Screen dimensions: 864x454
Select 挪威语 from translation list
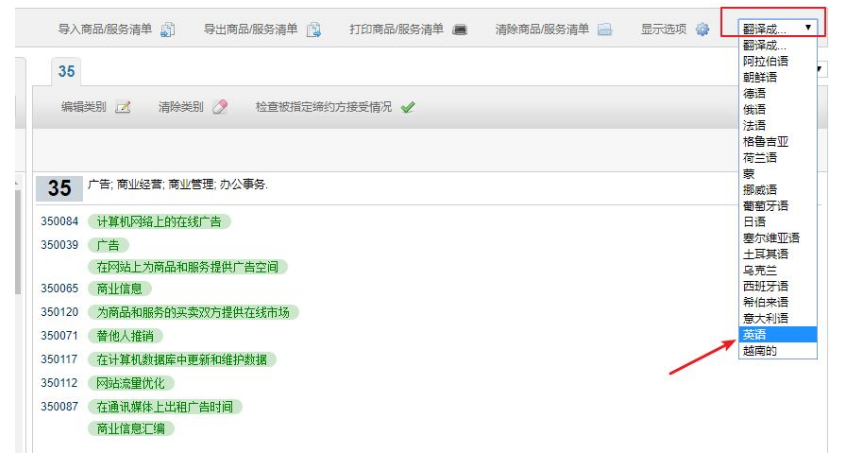point(777,190)
